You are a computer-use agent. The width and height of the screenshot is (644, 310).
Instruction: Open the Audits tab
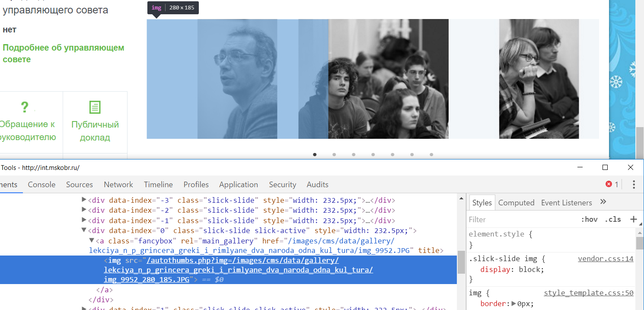point(318,185)
